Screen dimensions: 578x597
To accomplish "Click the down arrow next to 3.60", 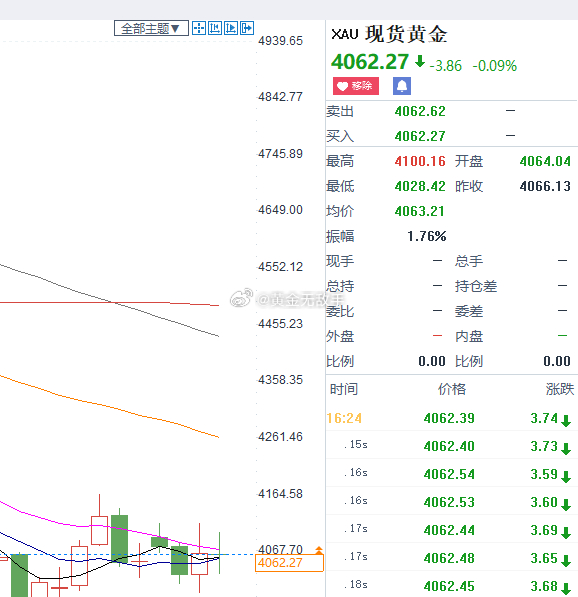I will click(x=566, y=504).
